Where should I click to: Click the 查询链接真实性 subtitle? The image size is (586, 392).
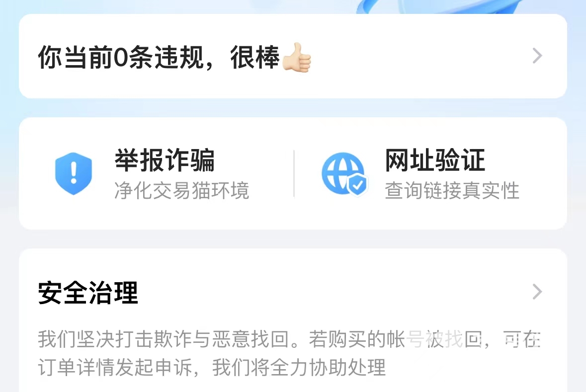(x=452, y=191)
